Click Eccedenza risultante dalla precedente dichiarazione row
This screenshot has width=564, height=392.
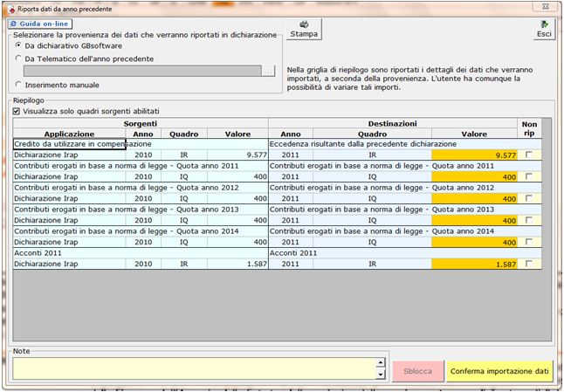pos(405,144)
